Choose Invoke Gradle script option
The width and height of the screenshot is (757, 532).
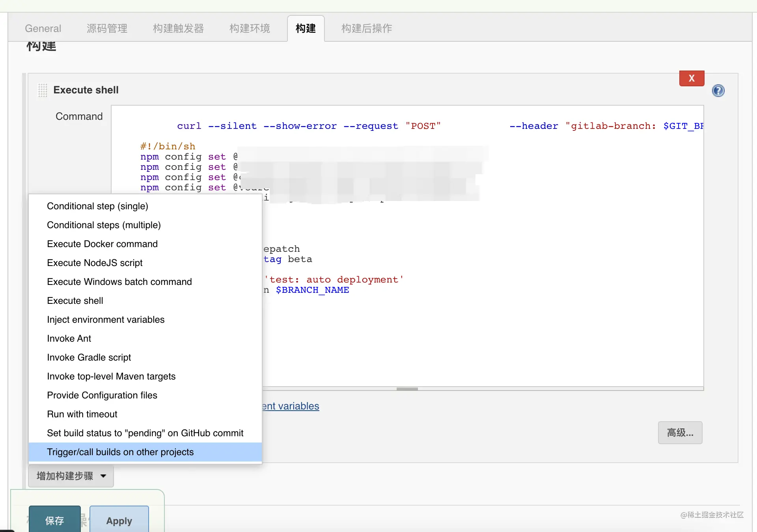(x=89, y=357)
